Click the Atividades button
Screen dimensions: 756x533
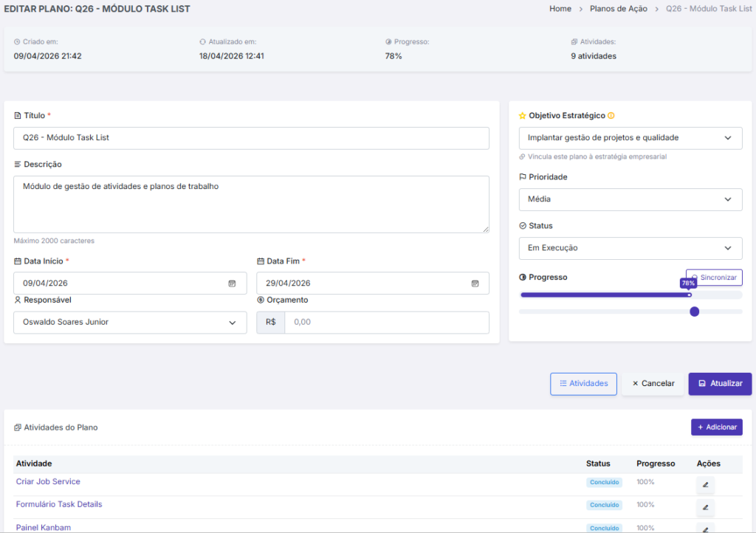(x=583, y=384)
